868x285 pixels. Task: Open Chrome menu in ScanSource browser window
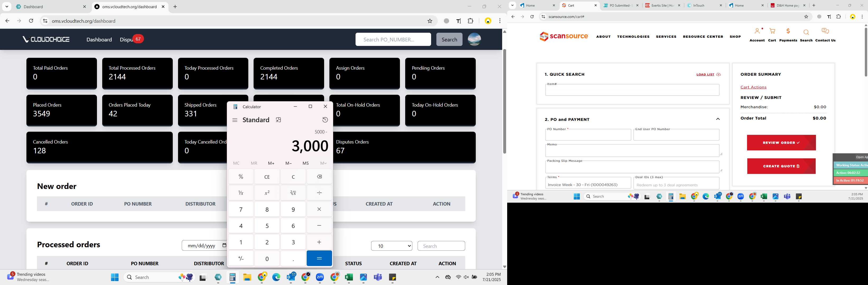[x=862, y=16]
